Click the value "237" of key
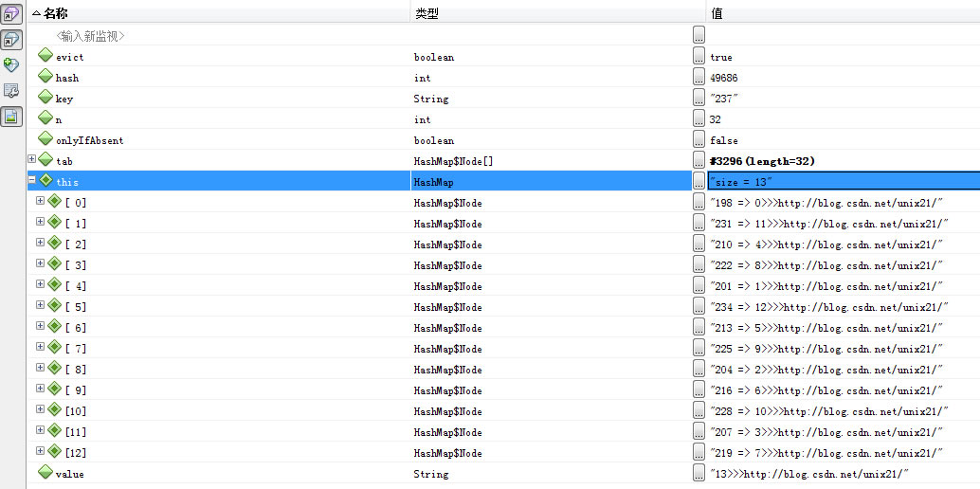 click(724, 99)
